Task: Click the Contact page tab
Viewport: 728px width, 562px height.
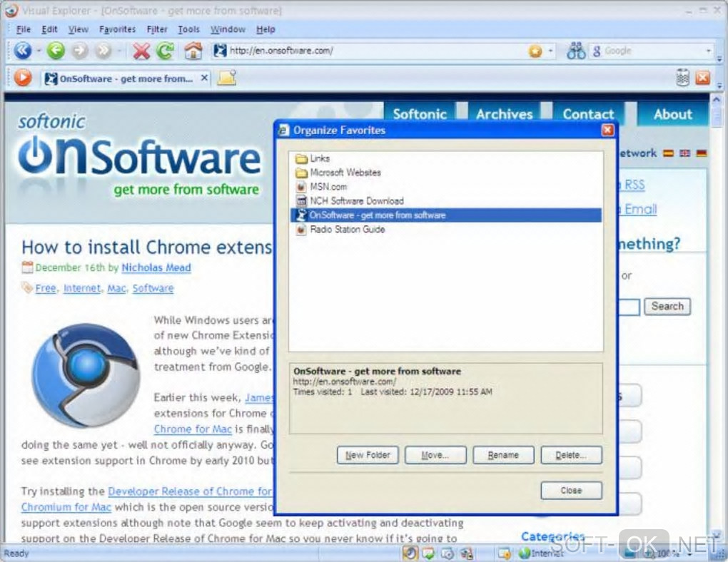Action: 588,114
